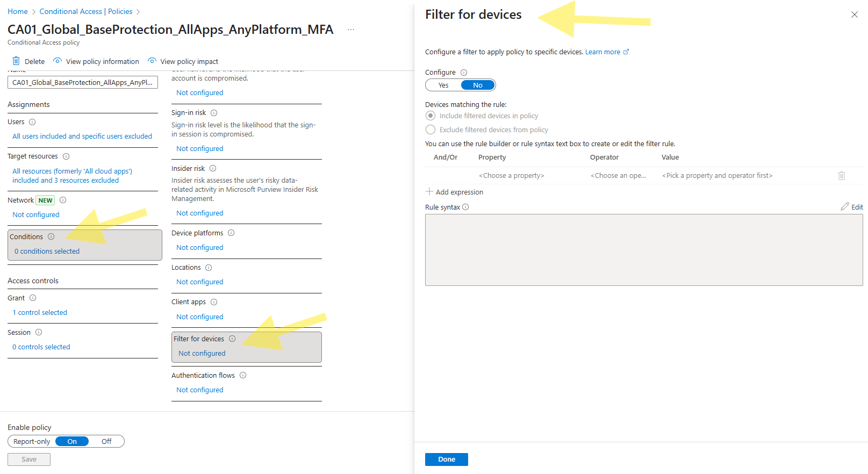Go to Home breadcrumb
Viewport: 868px width, 474px height.
coord(18,11)
